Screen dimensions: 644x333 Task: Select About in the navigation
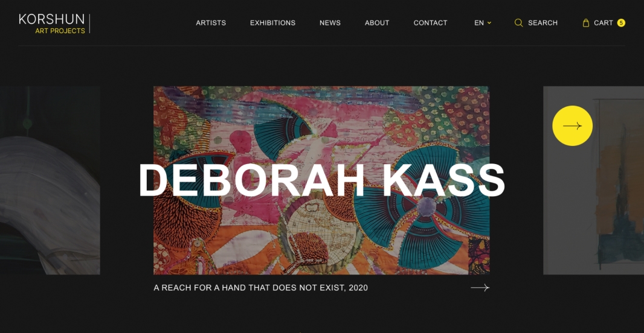(376, 23)
